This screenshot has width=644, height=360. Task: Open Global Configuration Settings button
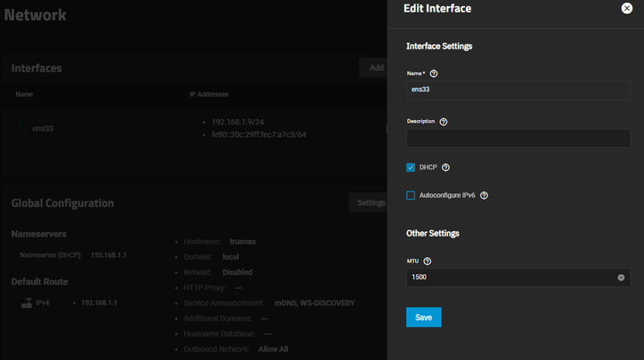pyautogui.click(x=369, y=202)
